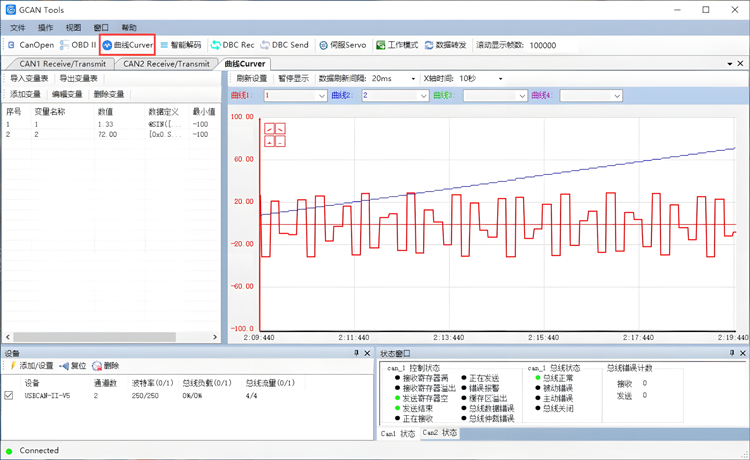Open 智能解码 smart decoding
The width and height of the screenshot is (750, 460).
[181, 45]
